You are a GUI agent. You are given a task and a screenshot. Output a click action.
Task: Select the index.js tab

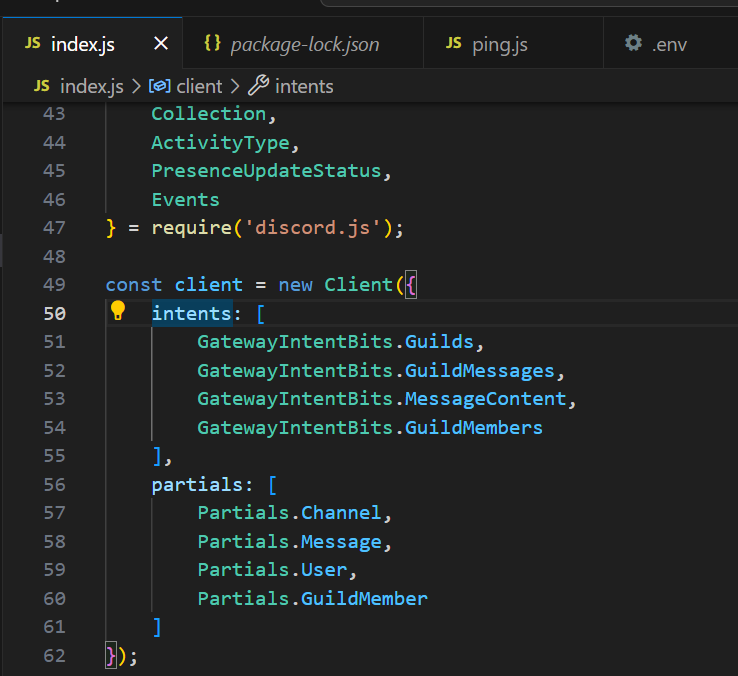(92, 43)
